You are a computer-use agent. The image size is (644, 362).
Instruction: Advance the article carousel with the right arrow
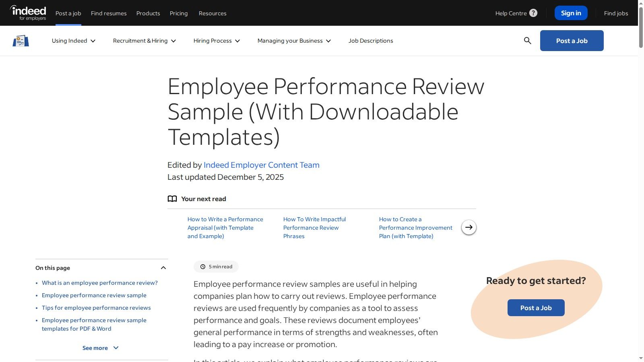click(x=469, y=227)
